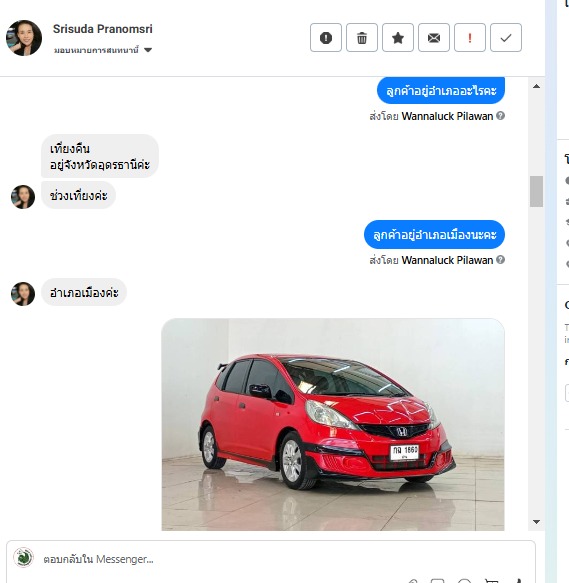Select customer message mentioning Udon Thani province
Image resolution: width=569 pixels, height=583 pixels.
(x=100, y=156)
